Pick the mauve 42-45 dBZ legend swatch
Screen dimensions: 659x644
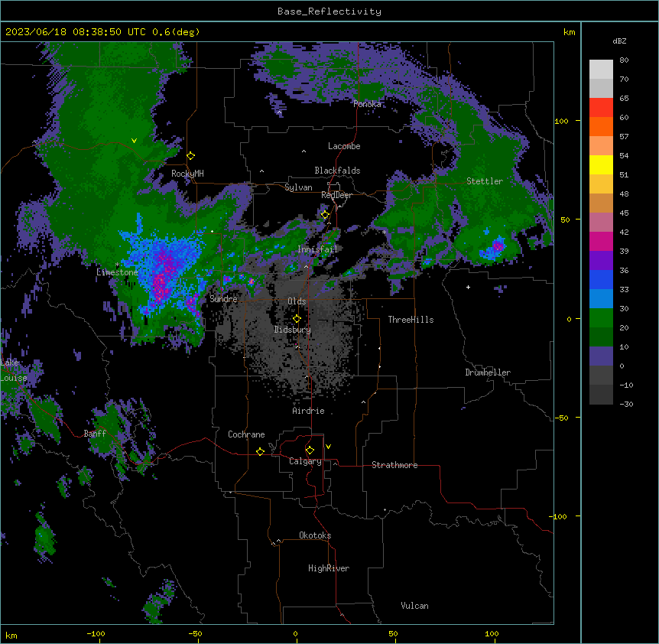point(601,222)
